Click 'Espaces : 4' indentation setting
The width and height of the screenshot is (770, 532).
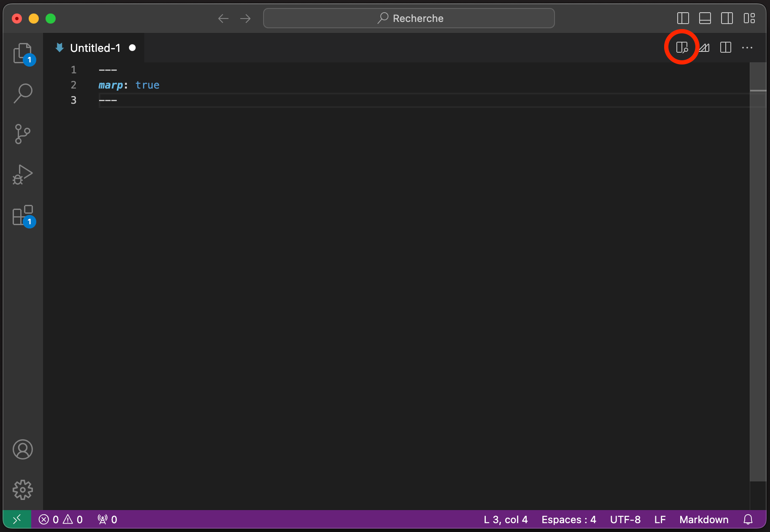tap(569, 519)
